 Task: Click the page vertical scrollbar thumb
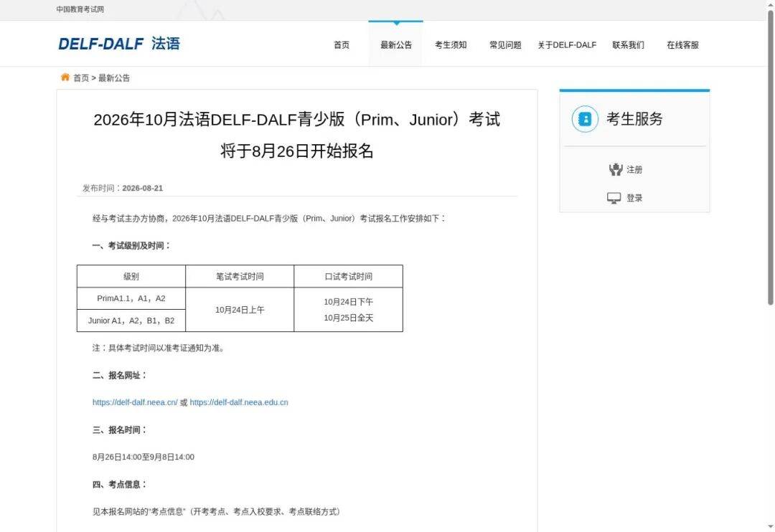771,158
